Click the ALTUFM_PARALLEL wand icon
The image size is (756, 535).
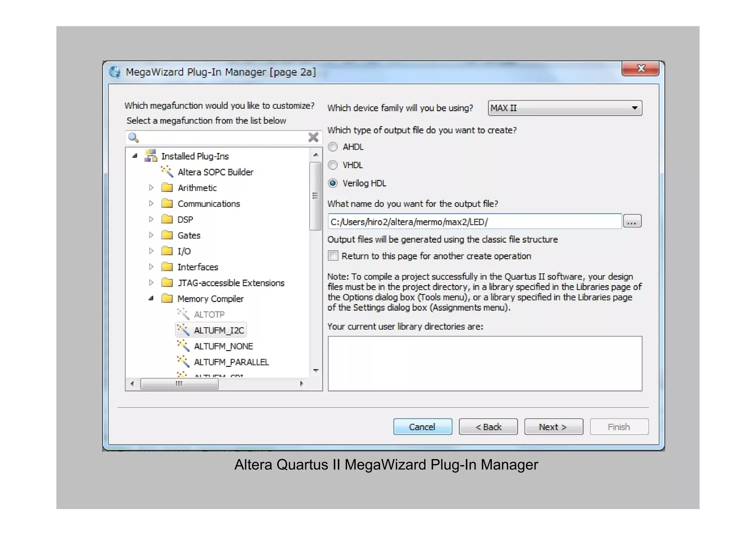click(183, 362)
